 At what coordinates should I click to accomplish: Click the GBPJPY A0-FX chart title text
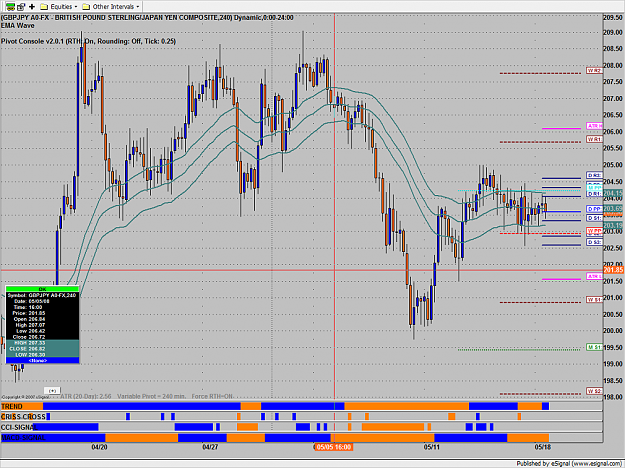[x=147, y=18]
